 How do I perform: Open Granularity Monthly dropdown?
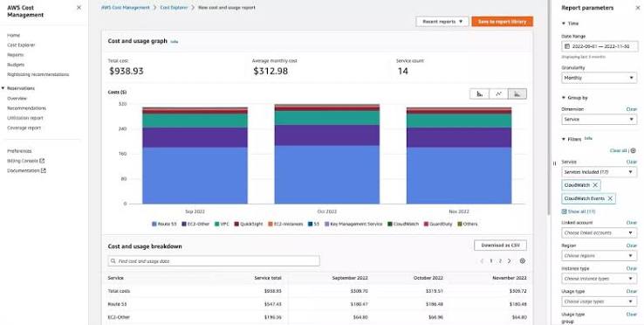[x=599, y=78]
